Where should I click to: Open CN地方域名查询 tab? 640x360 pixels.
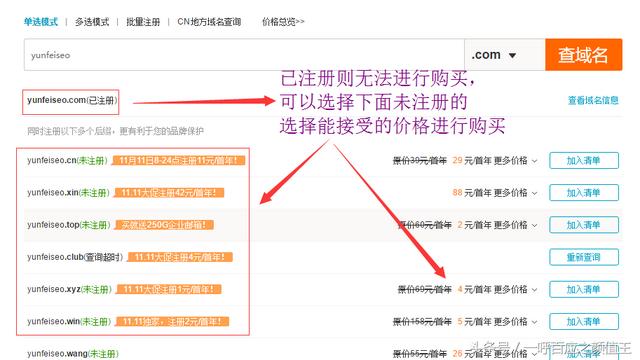pos(209,22)
